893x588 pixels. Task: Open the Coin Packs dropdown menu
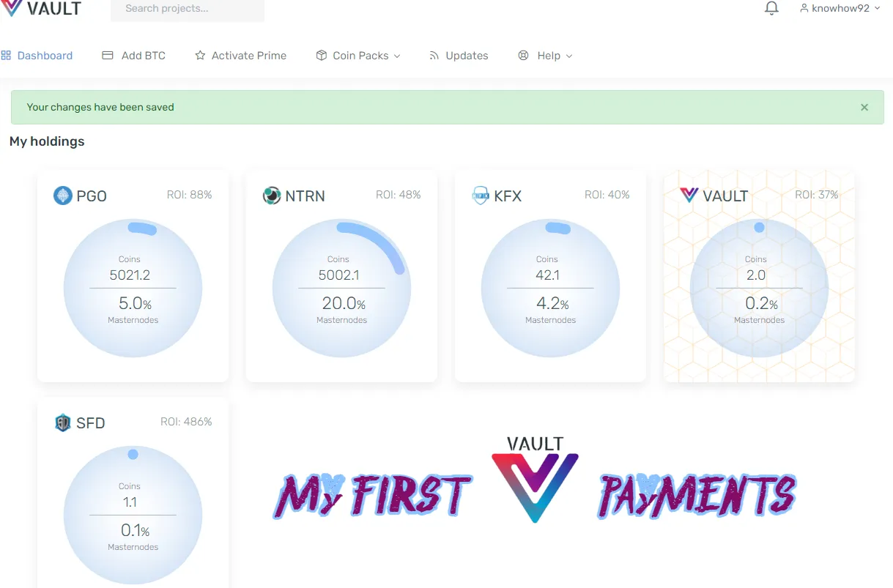pos(358,56)
